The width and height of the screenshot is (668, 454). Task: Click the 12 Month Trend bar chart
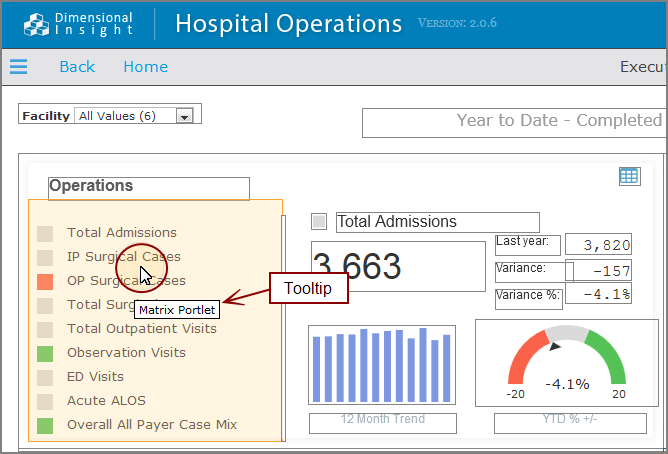click(382, 365)
